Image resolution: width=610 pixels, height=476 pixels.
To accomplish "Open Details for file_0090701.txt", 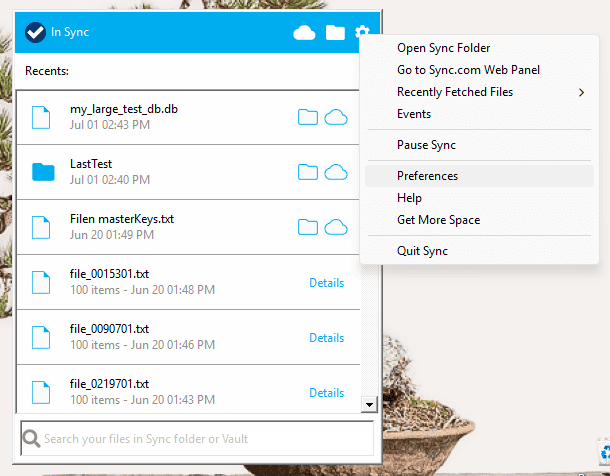I will [x=326, y=338].
